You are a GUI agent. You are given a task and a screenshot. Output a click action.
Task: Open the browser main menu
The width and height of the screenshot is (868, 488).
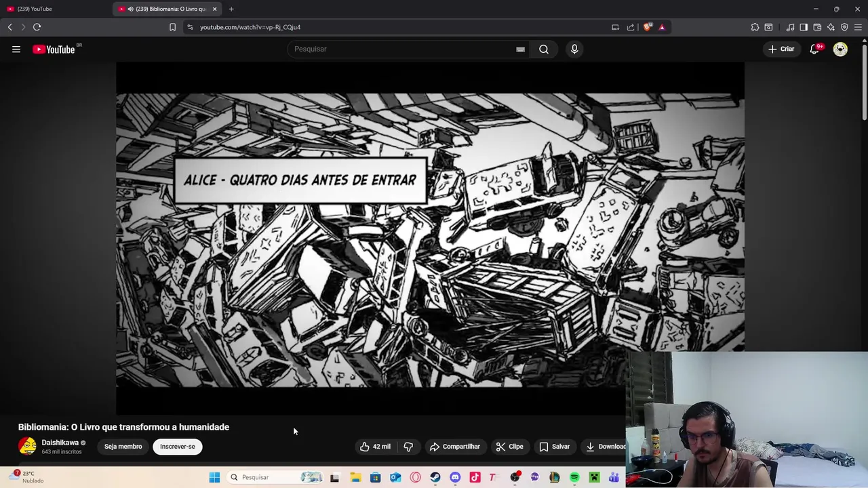pyautogui.click(x=858, y=27)
